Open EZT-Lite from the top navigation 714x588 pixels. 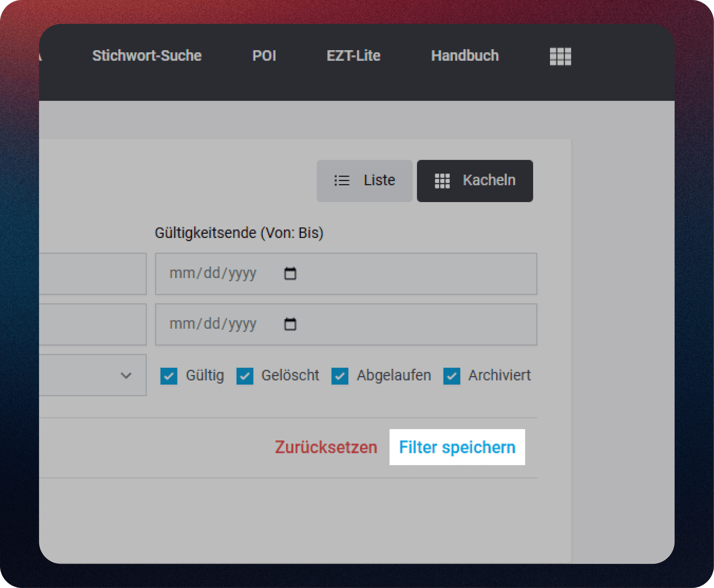tap(353, 56)
